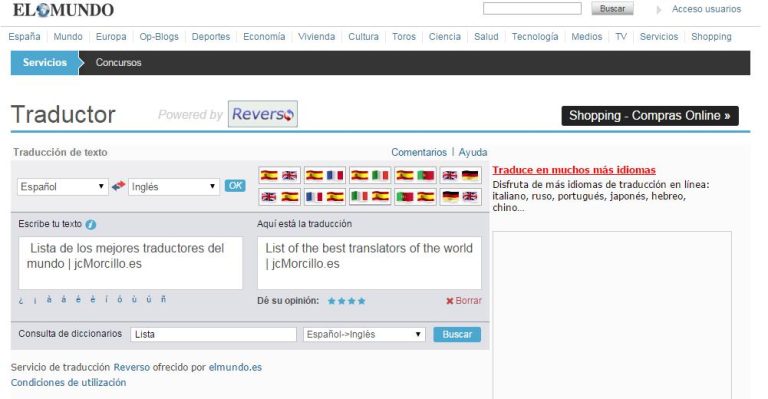Select French to Spanish flag pair
The image size is (768, 399).
pos(324,197)
